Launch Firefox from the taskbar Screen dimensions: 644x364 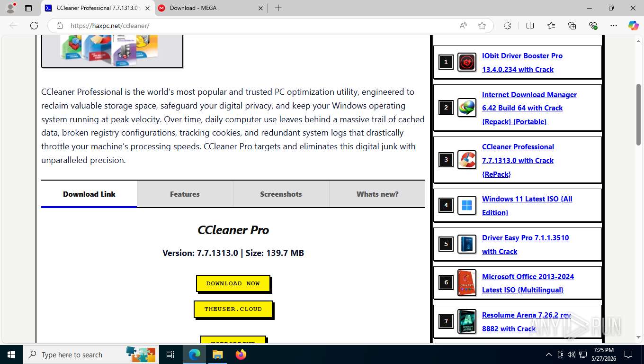(x=241, y=355)
